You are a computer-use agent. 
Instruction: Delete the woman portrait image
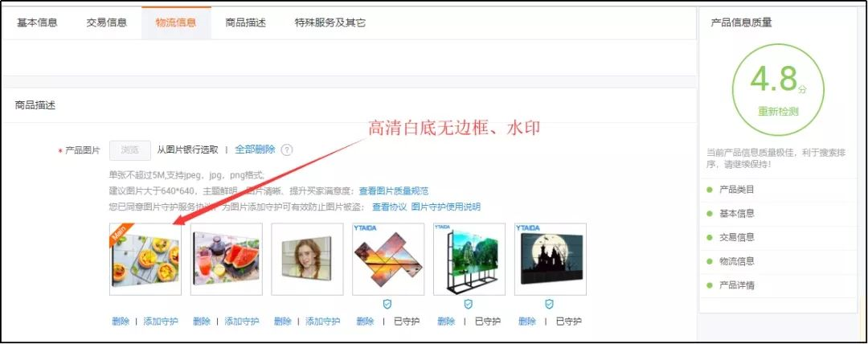pos(282,321)
